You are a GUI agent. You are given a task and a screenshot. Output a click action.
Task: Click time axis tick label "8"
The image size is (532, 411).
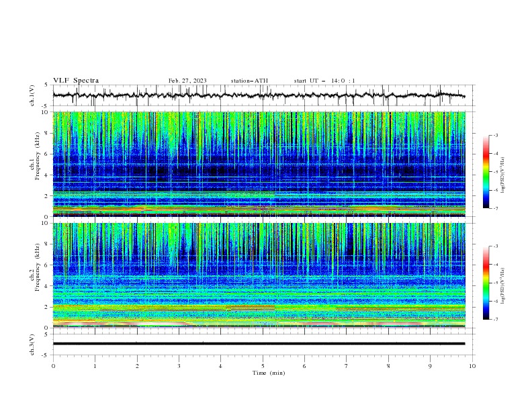point(388,366)
